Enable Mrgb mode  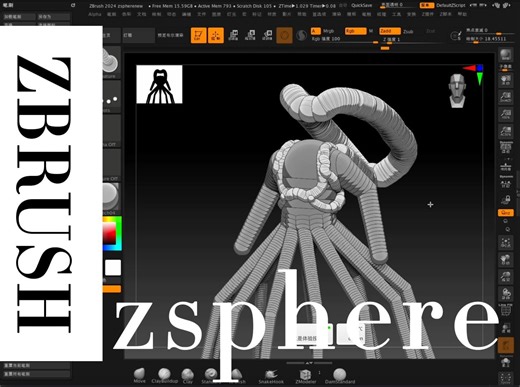tap(328, 31)
